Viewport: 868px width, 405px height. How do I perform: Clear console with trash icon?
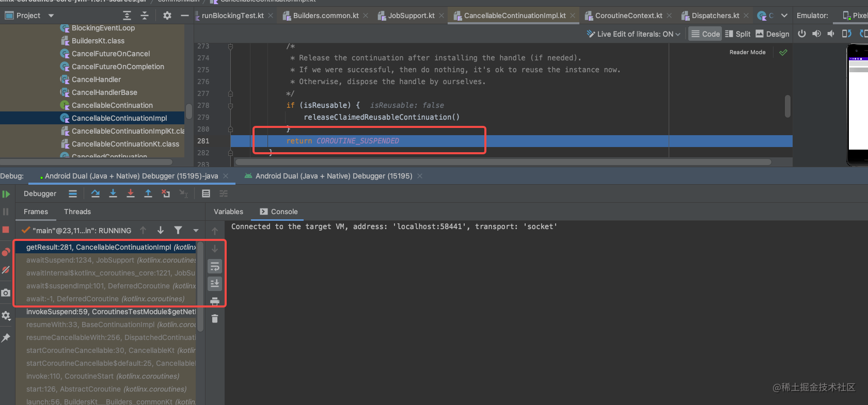tap(215, 319)
